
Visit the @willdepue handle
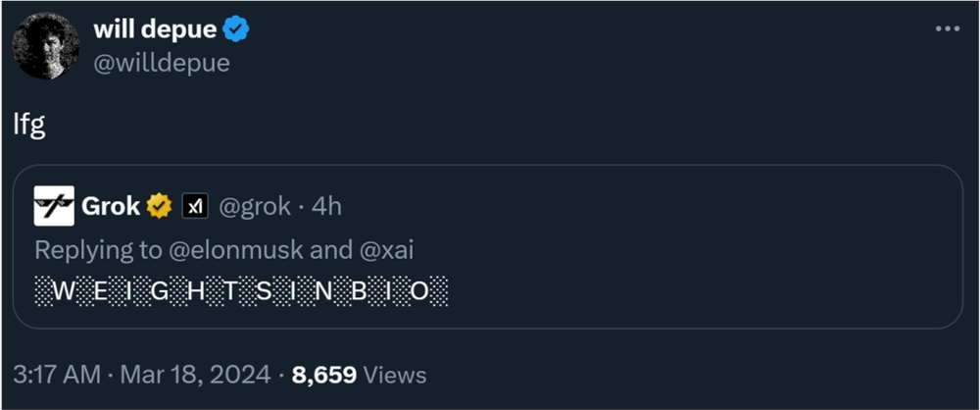161,63
